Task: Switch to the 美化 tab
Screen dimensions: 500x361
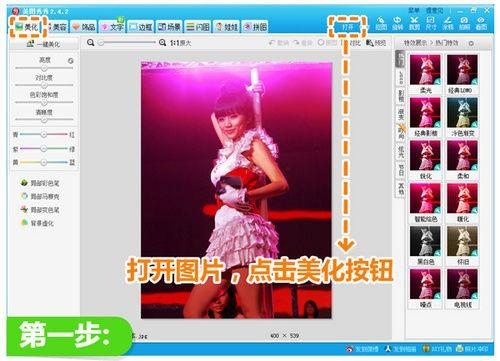Action: [27, 27]
